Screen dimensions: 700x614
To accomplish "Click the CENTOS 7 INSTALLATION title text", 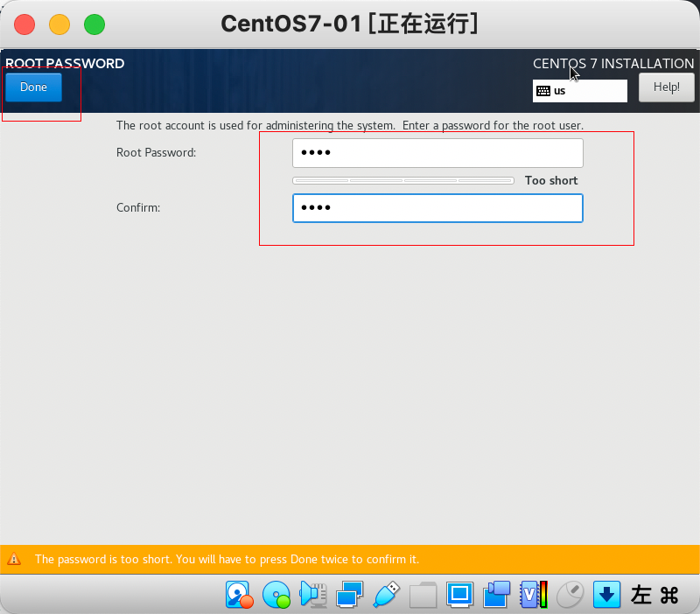I will pyautogui.click(x=613, y=63).
